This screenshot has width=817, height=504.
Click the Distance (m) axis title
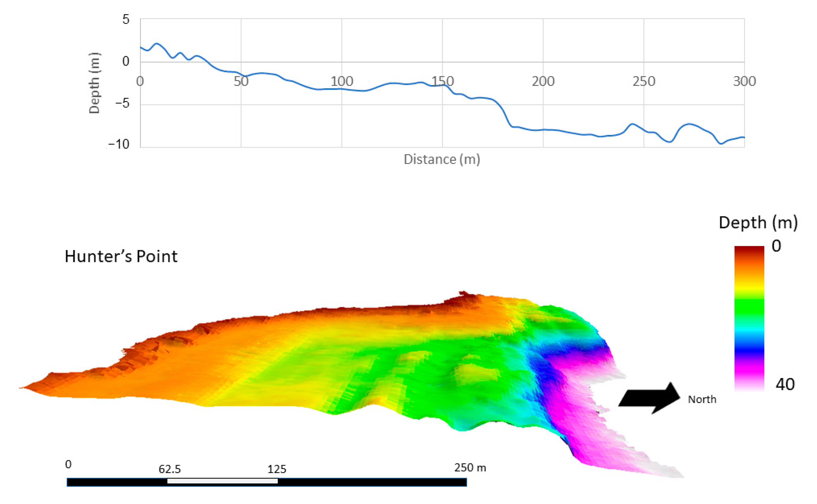point(442,159)
